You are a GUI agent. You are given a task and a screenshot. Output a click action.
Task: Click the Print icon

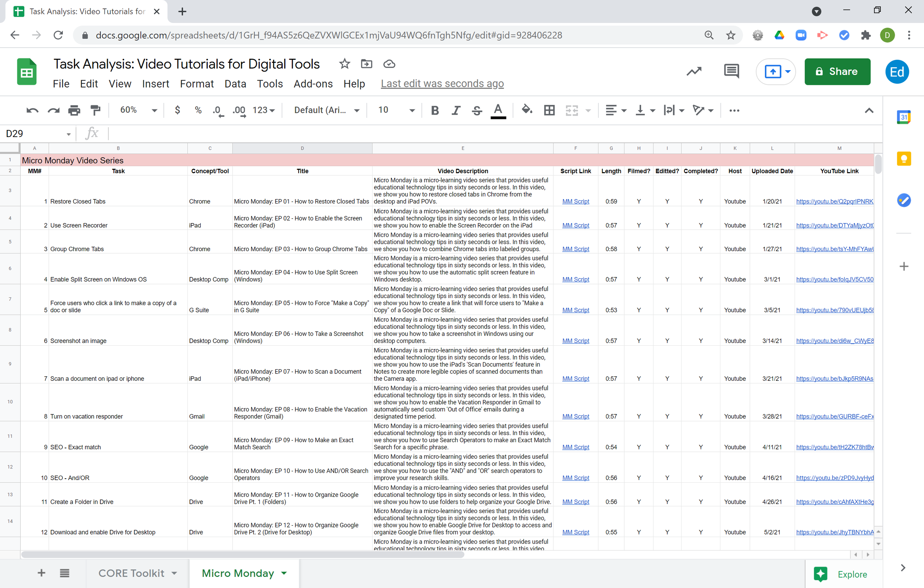click(x=74, y=110)
